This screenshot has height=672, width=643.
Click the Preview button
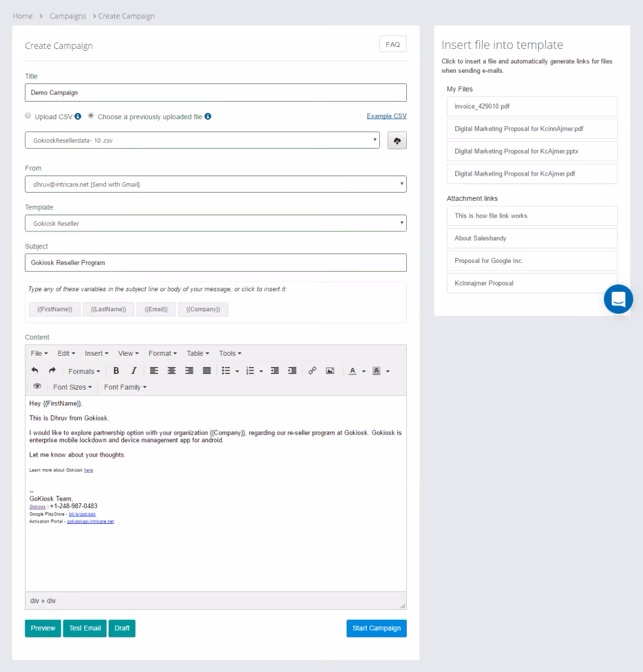(x=43, y=628)
